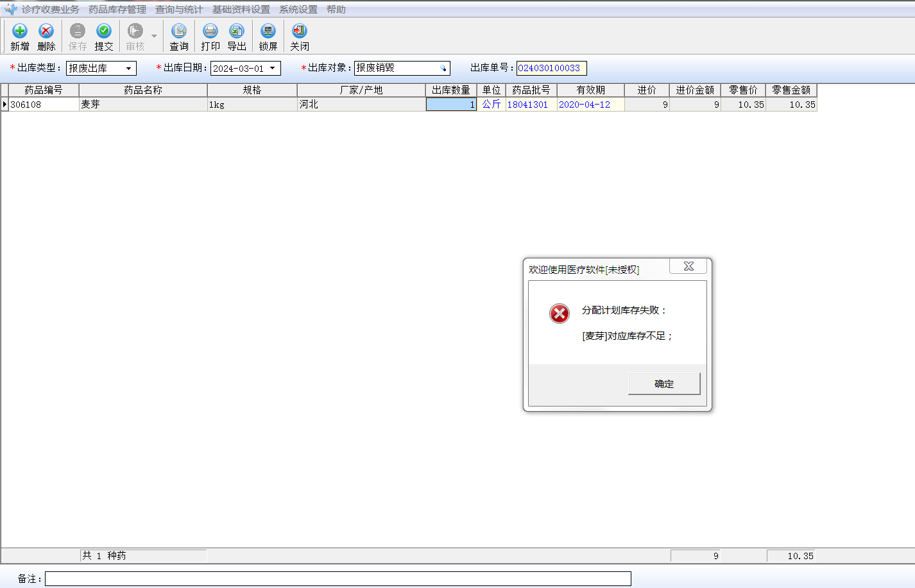Screen dimensions: 915x588
Task: Click the 查询 (query) toolbar icon
Action: click(x=179, y=31)
